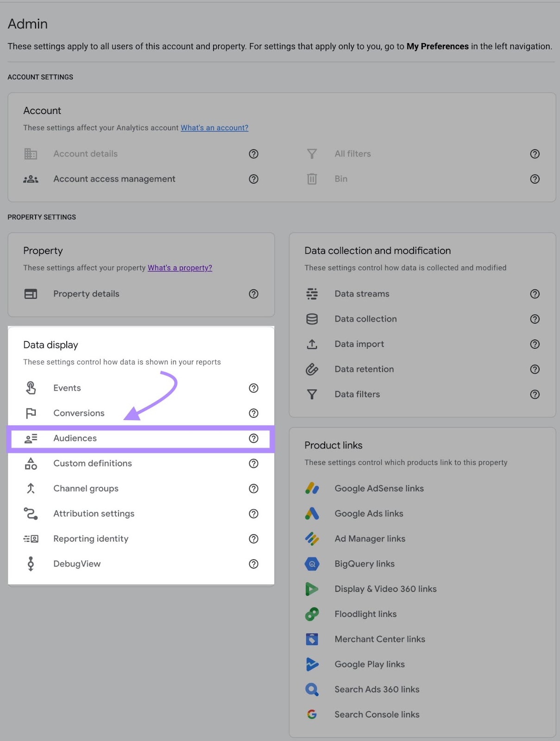Open help for Reporting identity
This screenshot has height=741, width=560.
tap(253, 539)
